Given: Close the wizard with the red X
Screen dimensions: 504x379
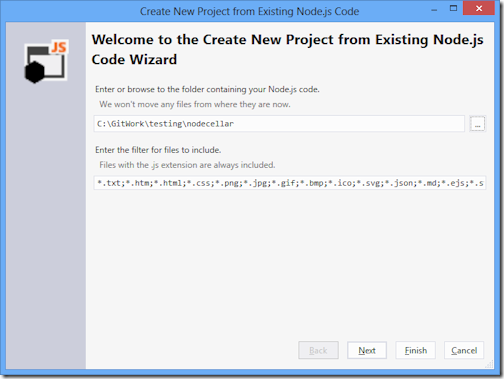Looking at the screenshot, I should point(479,8).
